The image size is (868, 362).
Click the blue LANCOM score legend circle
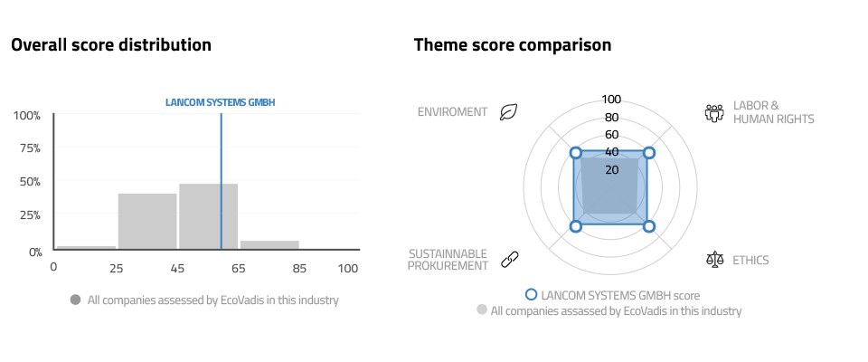[532, 294]
